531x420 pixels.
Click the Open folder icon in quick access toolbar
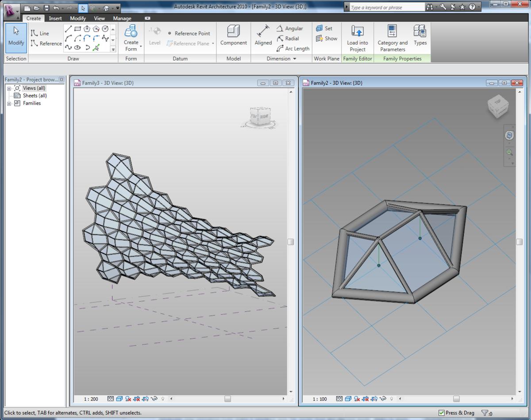pos(37,8)
